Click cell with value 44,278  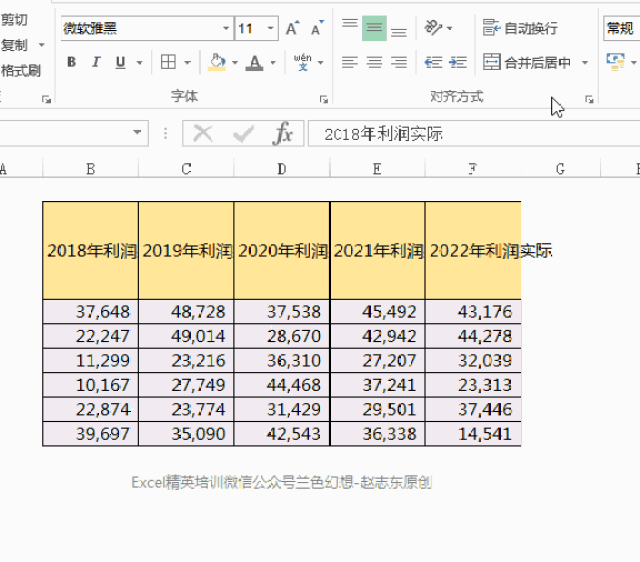click(x=473, y=336)
